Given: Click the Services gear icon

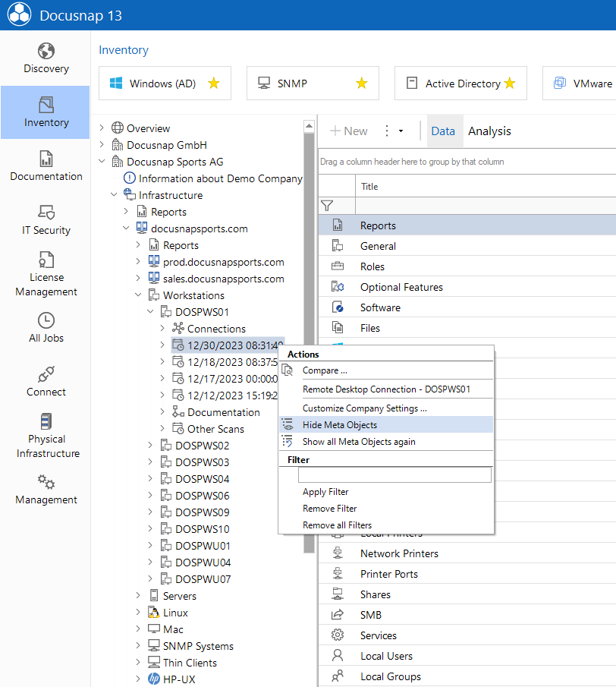Looking at the screenshot, I should click(337, 635).
